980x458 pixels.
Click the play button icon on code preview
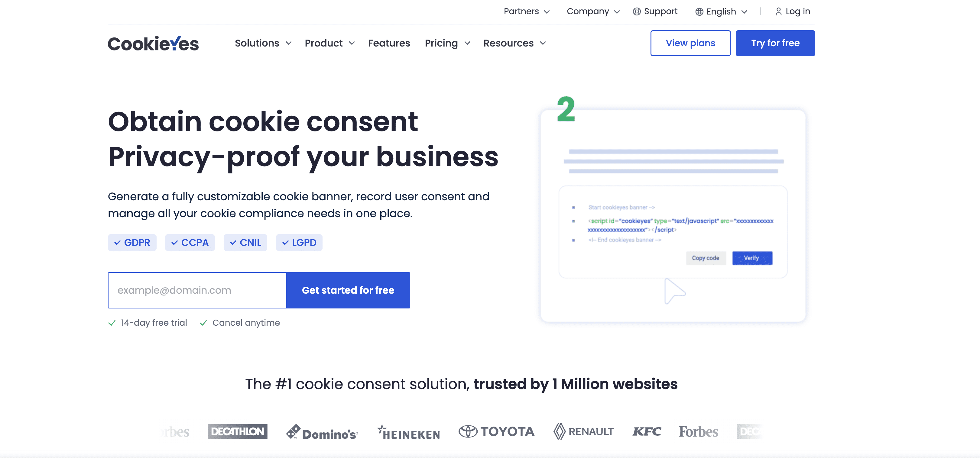[x=674, y=291]
